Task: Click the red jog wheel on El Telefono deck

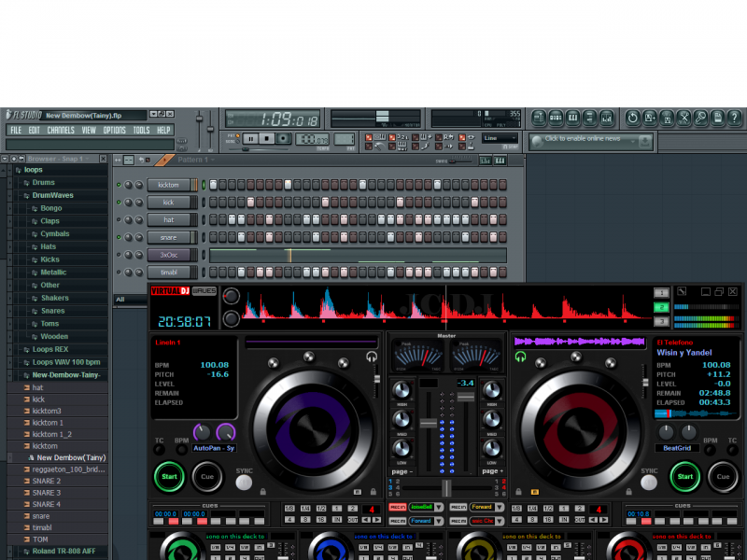Action: pyautogui.click(x=580, y=431)
